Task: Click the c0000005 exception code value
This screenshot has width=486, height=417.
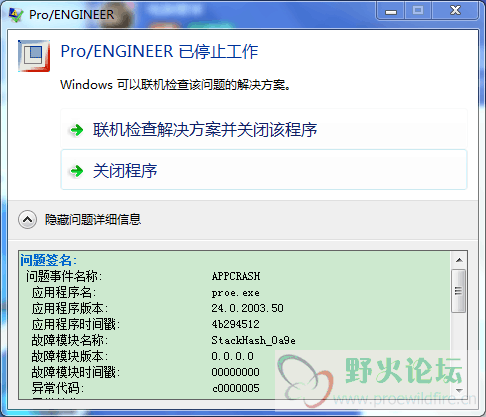Action: click(x=236, y=388)
